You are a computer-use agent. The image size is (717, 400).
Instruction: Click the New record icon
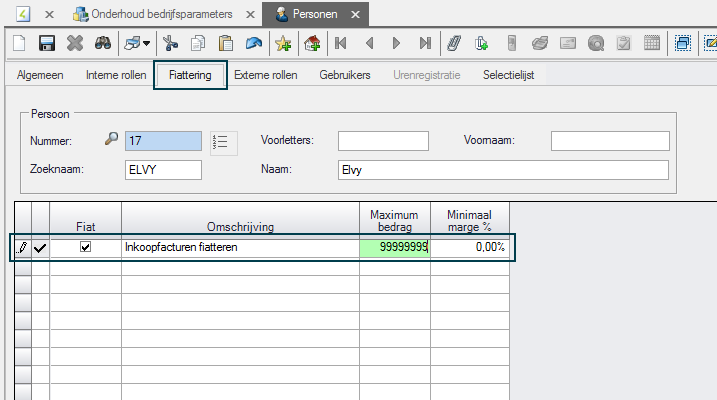(19, 43)
